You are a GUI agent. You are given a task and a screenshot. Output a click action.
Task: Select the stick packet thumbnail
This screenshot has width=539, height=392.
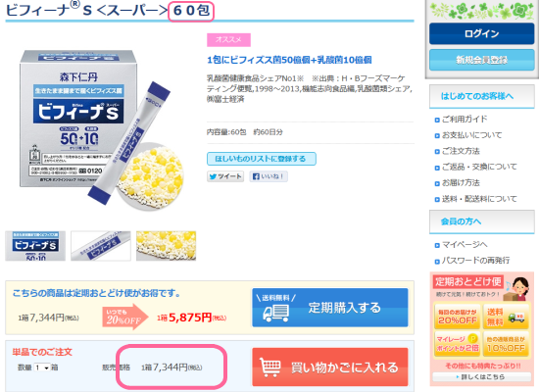pyautogui.click(x=101, y=246)
